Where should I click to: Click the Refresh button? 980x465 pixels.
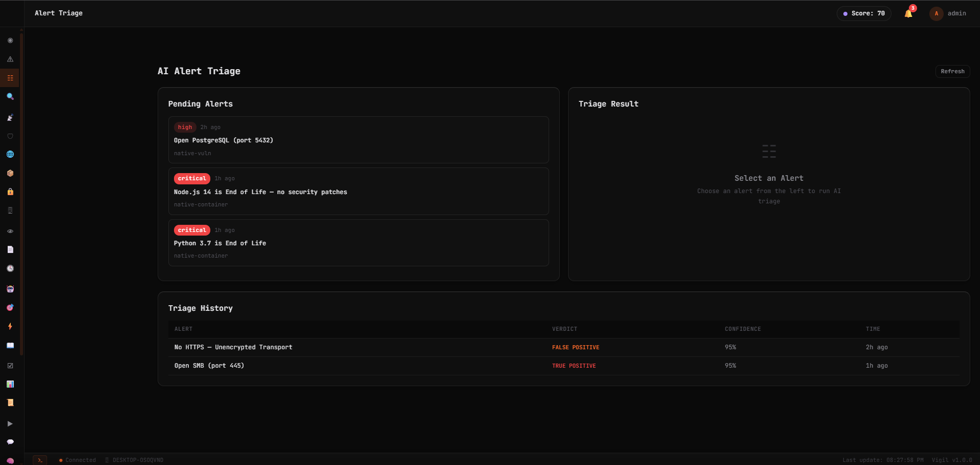tap(952, 71)
